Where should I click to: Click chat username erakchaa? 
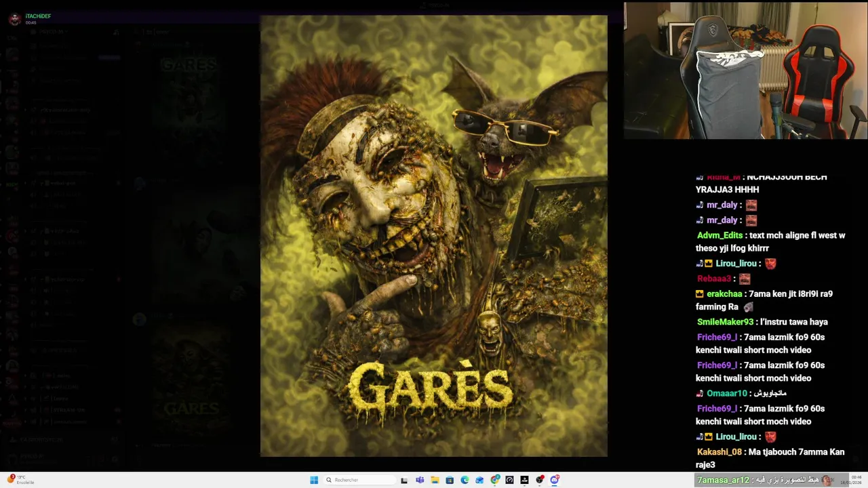(724, 293)
